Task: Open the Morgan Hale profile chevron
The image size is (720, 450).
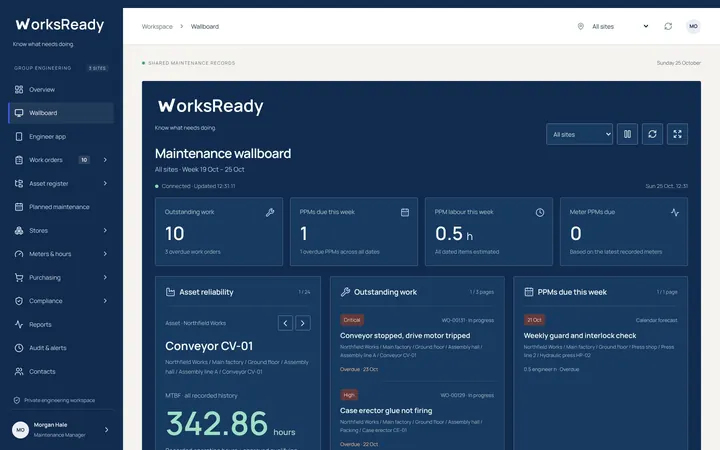Action: click(107, 430)
